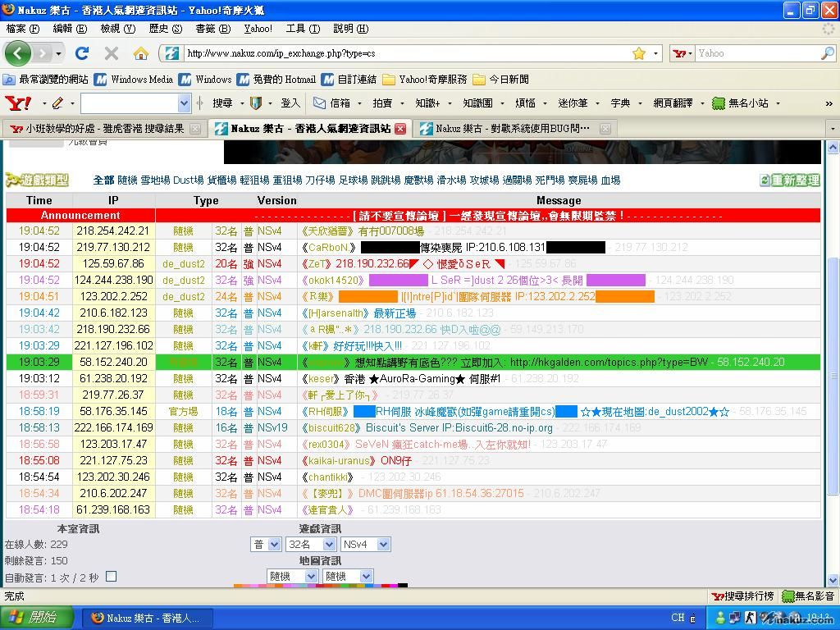The width and height of the screenshot is (840, 630).
Task: Click the search magnifier in Yahoo search box
Action: [x=827, y=53]
